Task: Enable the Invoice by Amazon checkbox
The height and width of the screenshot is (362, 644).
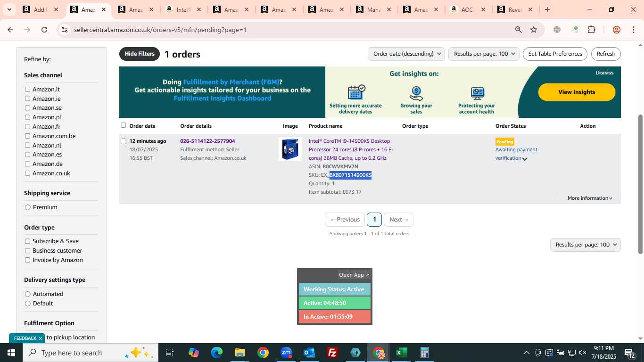Action: point(27,260)
